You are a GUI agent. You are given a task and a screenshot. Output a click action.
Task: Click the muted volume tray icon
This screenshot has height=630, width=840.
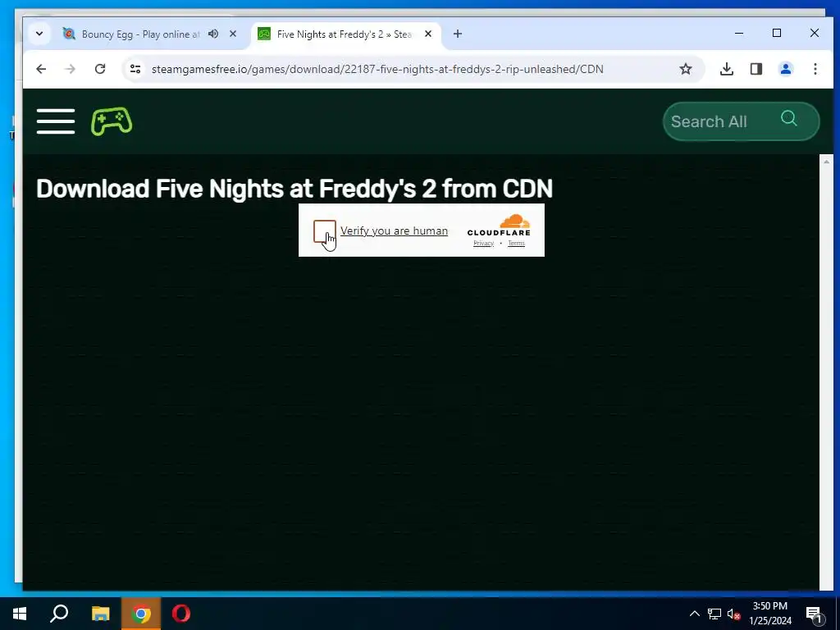pyautogui.click(x=734, y=614)
